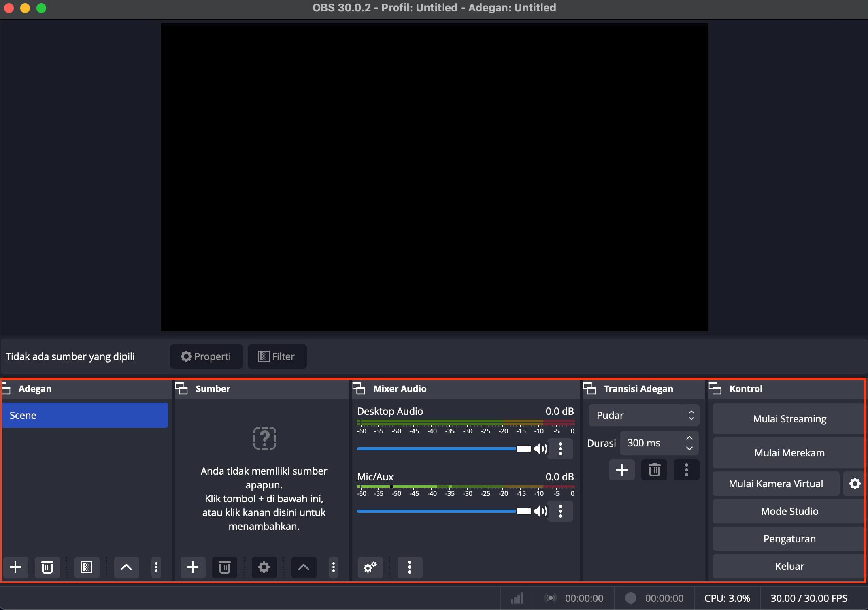Add a new source in Sumber panel
The image size is (868, 610).
pos(193,567)
